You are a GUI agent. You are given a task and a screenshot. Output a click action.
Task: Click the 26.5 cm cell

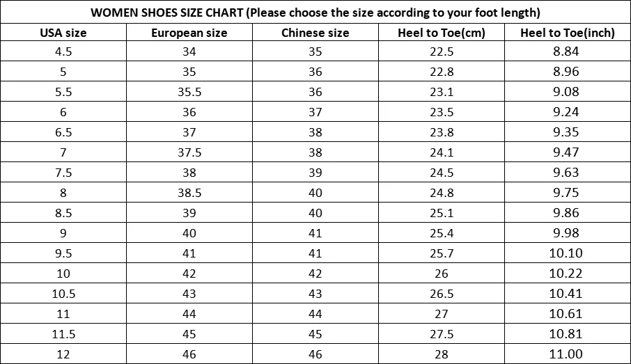pos(442,293)
